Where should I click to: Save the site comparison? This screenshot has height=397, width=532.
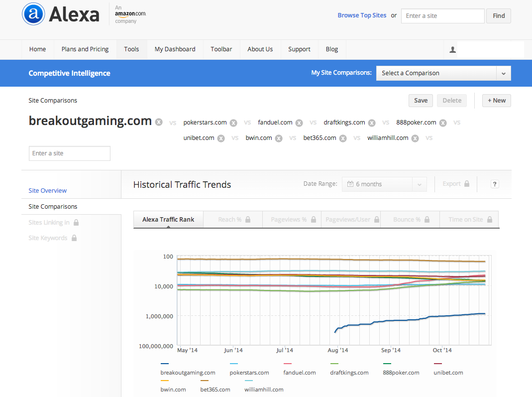click(x=421, y=101)
